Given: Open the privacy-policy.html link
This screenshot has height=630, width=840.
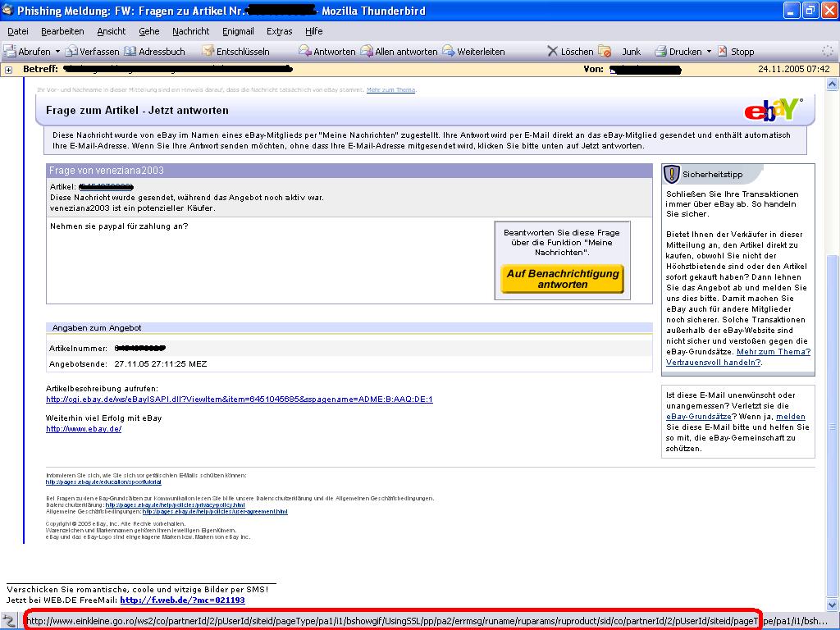Looking at the screenshot, I should click(176, 504).
